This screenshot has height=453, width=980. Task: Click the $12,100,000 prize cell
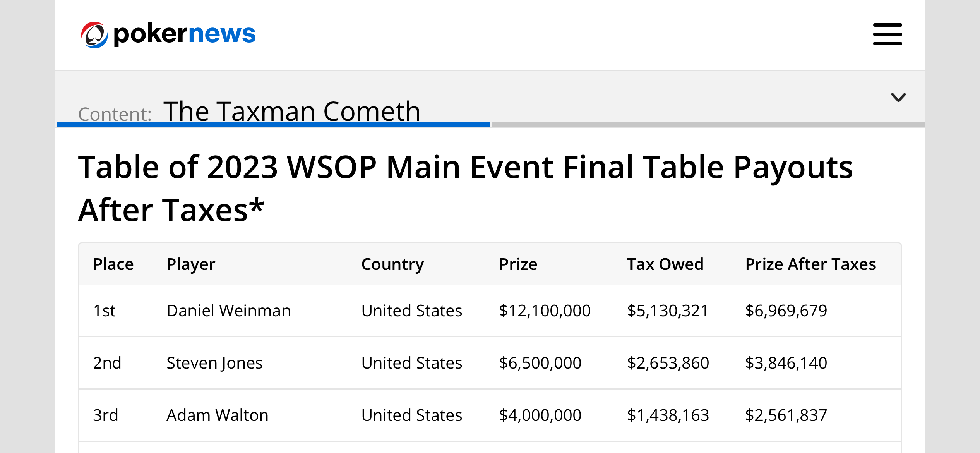(x=545, y=311)
